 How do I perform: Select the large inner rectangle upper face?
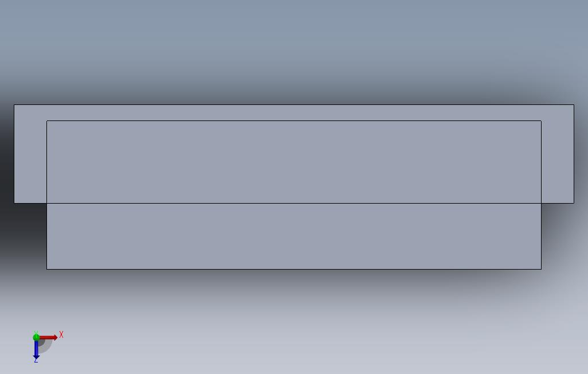(294, 162)
